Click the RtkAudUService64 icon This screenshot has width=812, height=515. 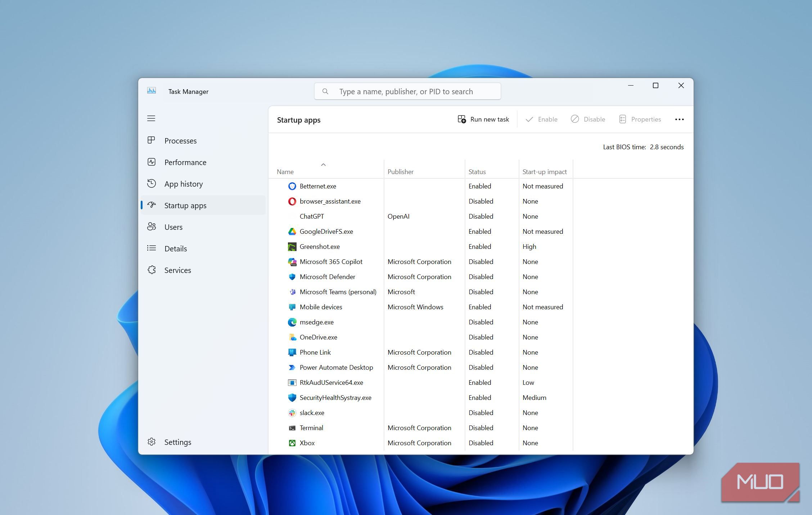point(292,383)
